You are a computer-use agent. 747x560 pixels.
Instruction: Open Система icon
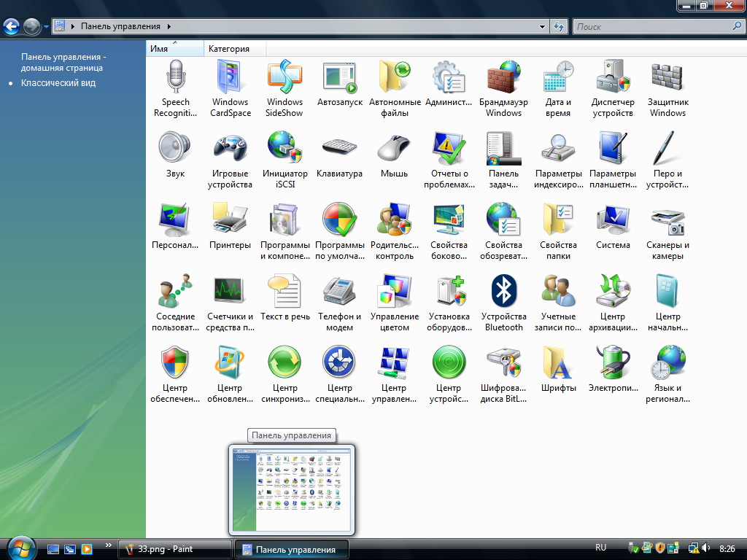[x=613, y=219]
